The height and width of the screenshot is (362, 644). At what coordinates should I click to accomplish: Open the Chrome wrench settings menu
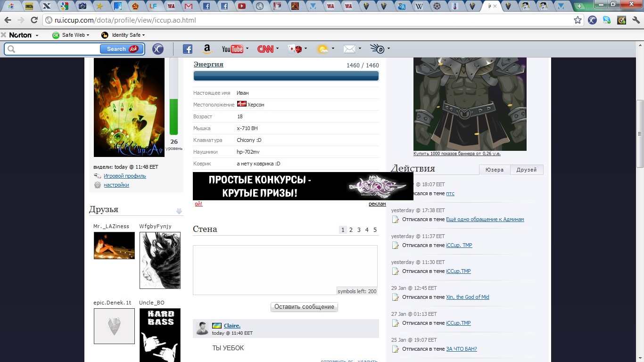(x=635, y=20)
